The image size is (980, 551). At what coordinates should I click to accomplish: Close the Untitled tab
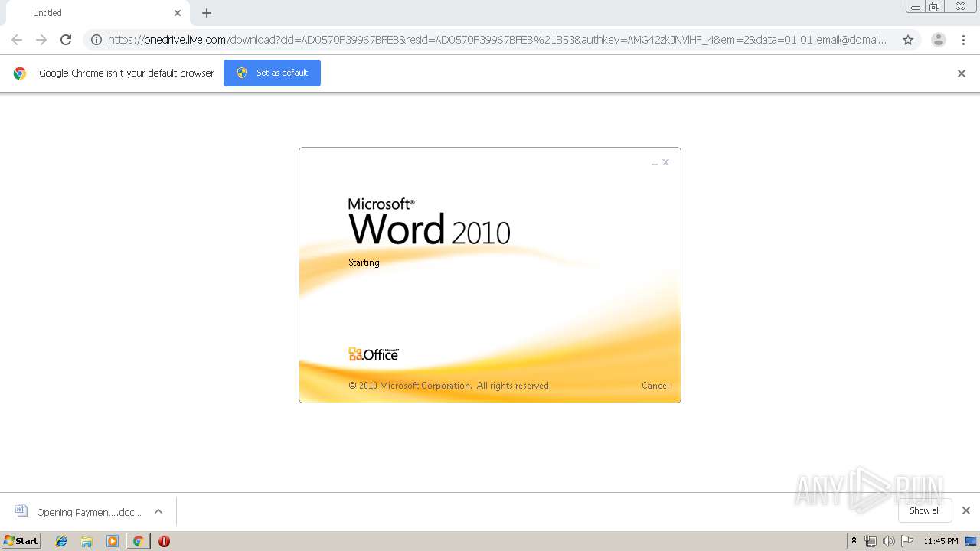[178, 13]
